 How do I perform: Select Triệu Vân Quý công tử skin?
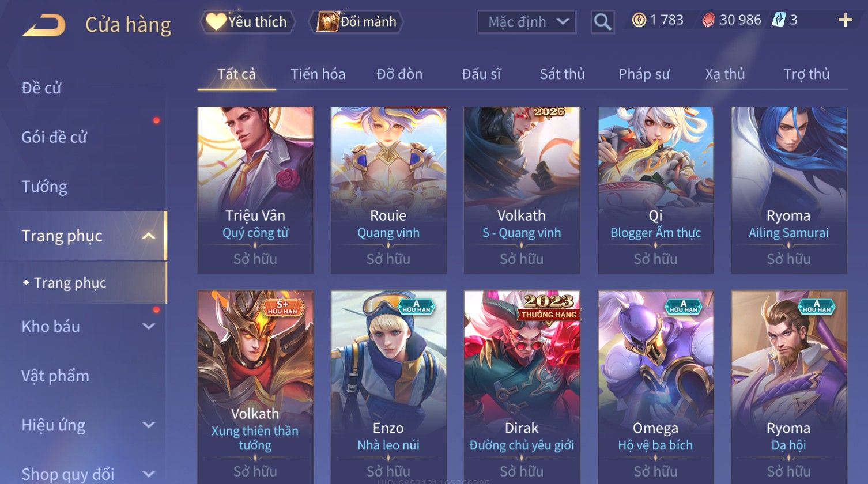point(255,190)
